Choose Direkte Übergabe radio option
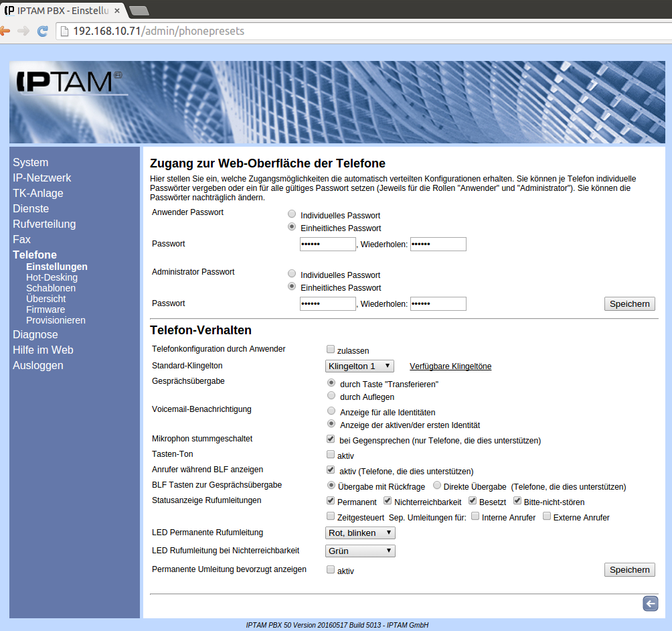Image resolution: width=672 pixels, height=631 pixels. pos(437,486)
